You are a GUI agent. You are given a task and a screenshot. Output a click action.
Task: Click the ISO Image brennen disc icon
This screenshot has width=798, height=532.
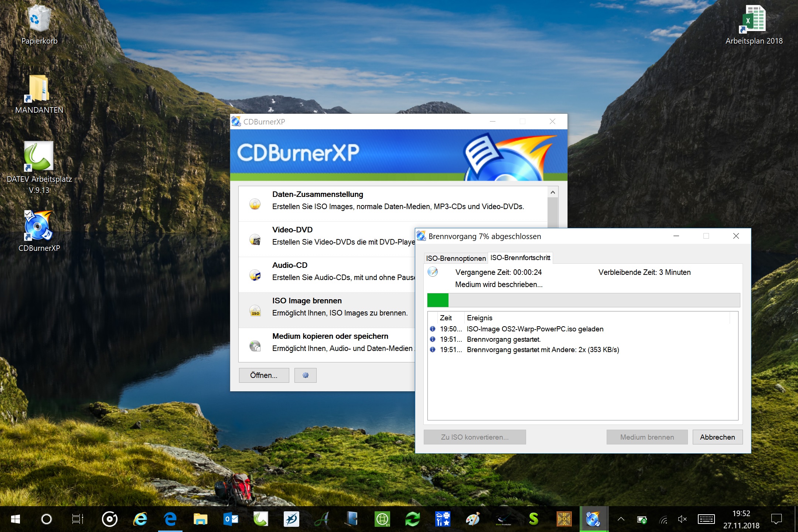coord(255,310)
